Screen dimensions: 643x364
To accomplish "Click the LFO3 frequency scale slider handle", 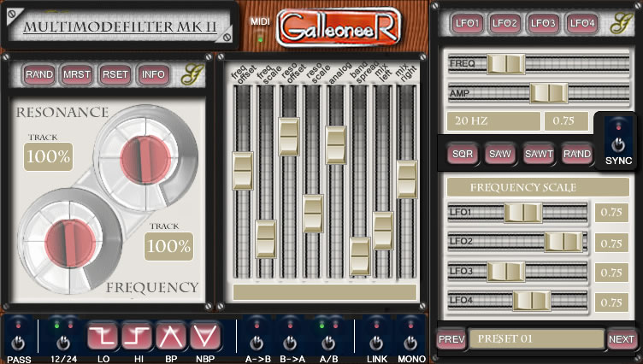I will coord(506,272).
